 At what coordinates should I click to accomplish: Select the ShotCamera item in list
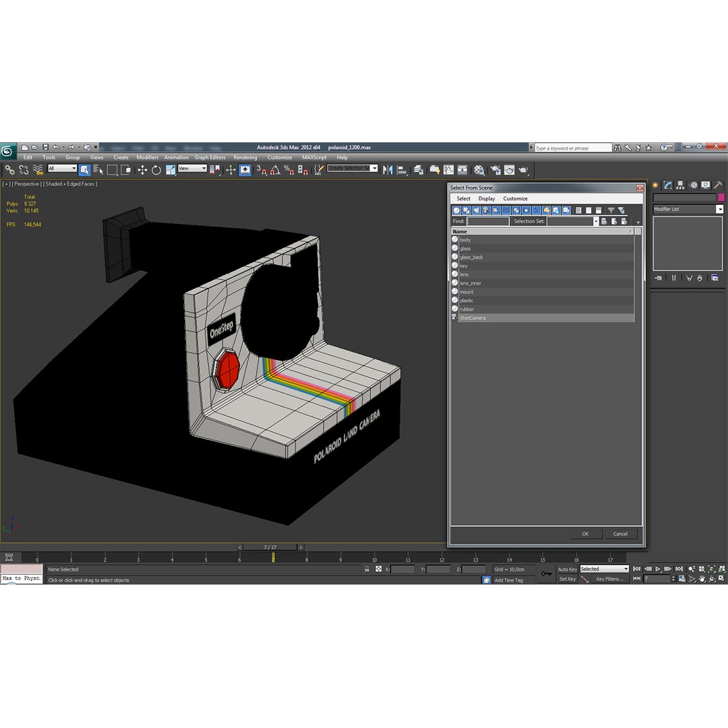(542, 318)
